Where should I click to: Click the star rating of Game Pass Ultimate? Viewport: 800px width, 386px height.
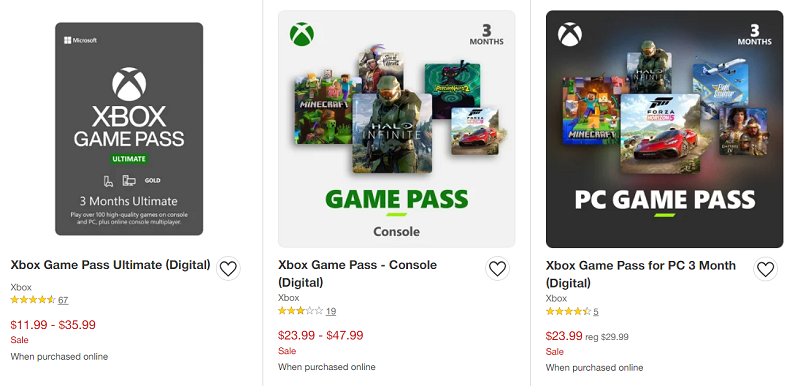pyautogui.click(x=33, y=300)
